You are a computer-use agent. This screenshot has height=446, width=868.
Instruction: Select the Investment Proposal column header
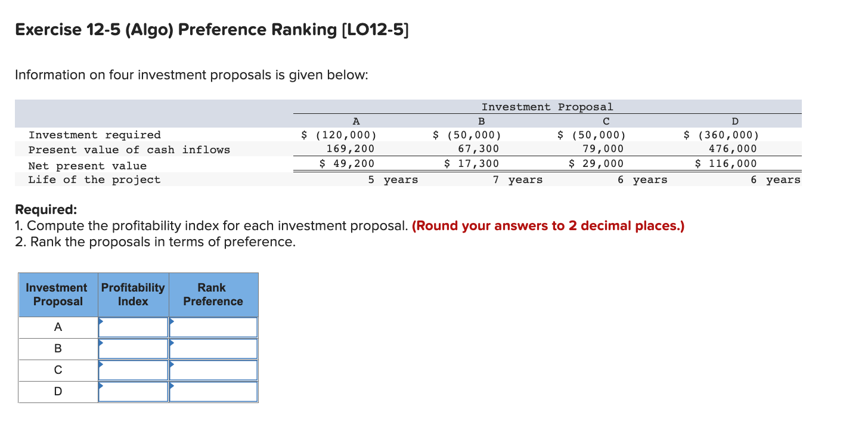pyautogui.click(x=57, y=295)
